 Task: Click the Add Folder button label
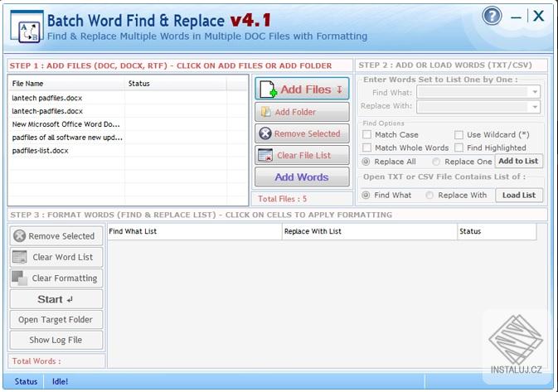(295, 112)
